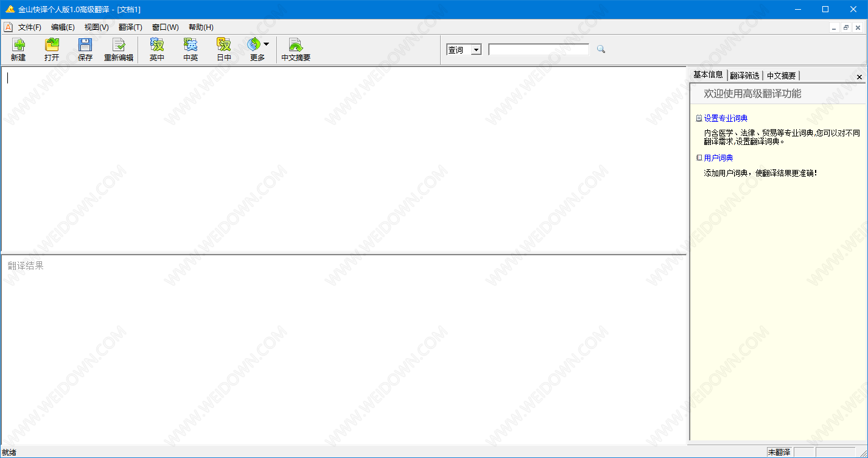Click the 就绪 status text
This screenshot has height=458, width=868.
click(9, 452)
